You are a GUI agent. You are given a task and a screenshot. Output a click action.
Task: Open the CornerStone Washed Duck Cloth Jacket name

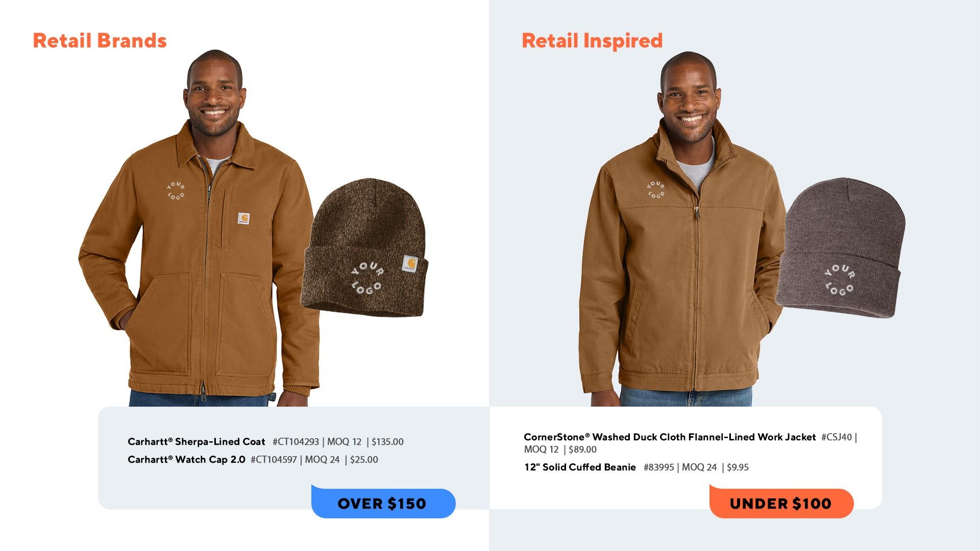670,437
